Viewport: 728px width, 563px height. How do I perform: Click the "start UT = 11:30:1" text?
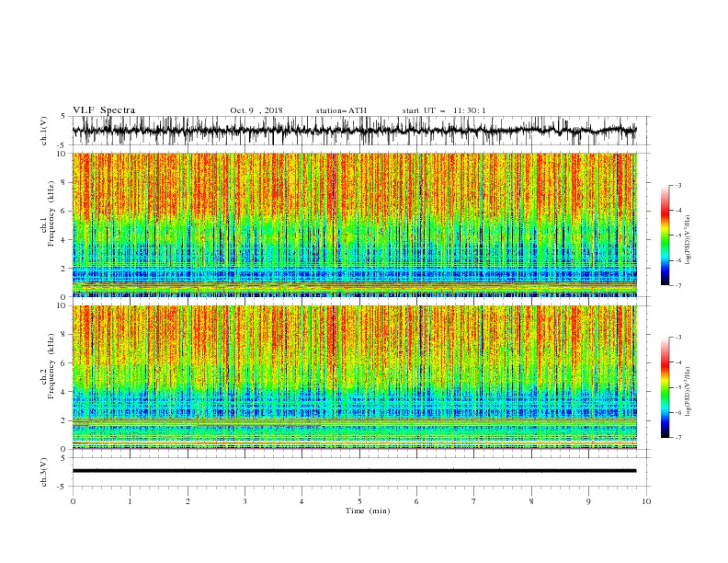[x=444, y=110]
